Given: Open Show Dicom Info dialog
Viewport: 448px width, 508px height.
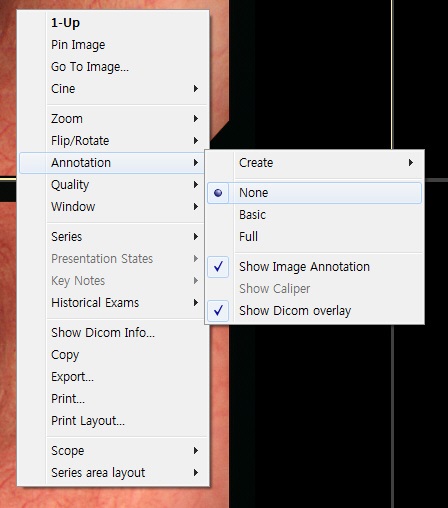Looking at the screenshot, I should click(x=112, y=333).
